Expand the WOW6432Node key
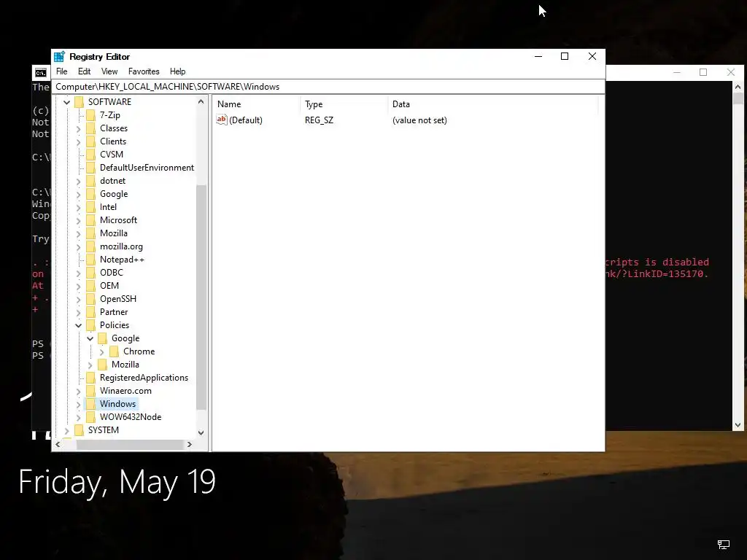Image resolution: width=747 pixels, height=560 pixels. [x=79, y=417]
